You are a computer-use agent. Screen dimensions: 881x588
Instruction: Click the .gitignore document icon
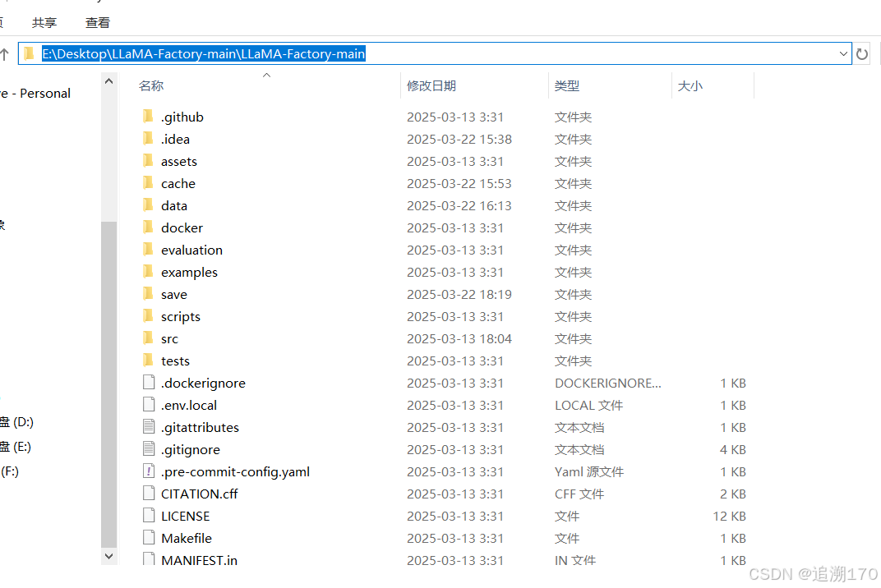pos(149,448)
